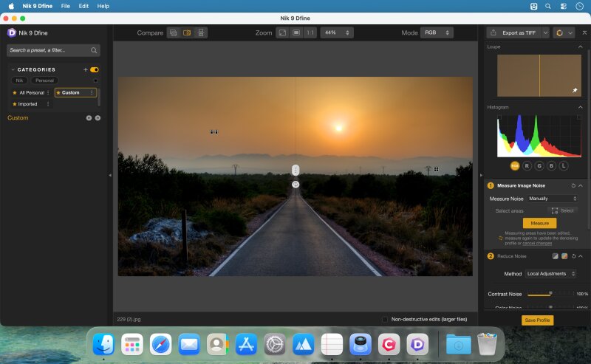
Task: Click the export share icon beside Export as TIFF
Action: 493,32
